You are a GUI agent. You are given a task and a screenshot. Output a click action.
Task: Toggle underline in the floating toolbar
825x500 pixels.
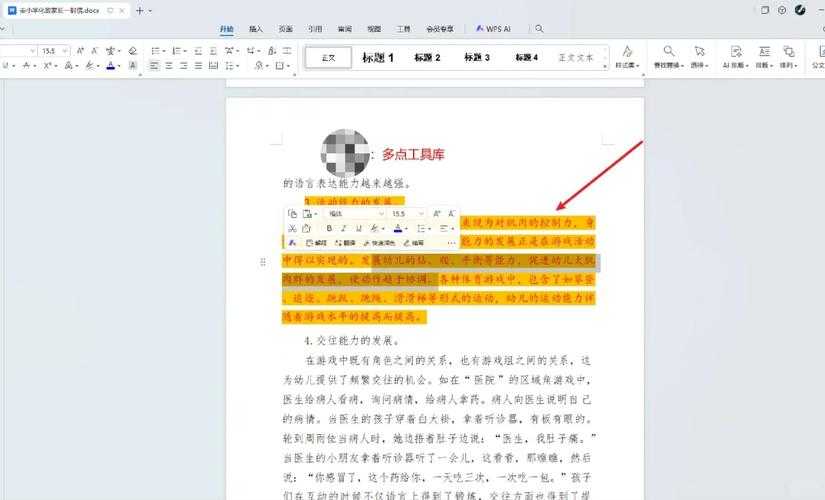358,228
